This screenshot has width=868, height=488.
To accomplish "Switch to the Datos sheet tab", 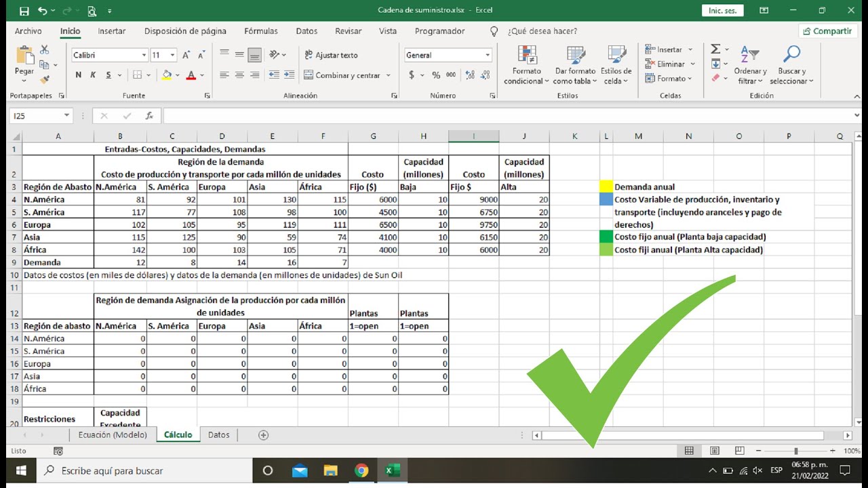I will coord(218,435).
